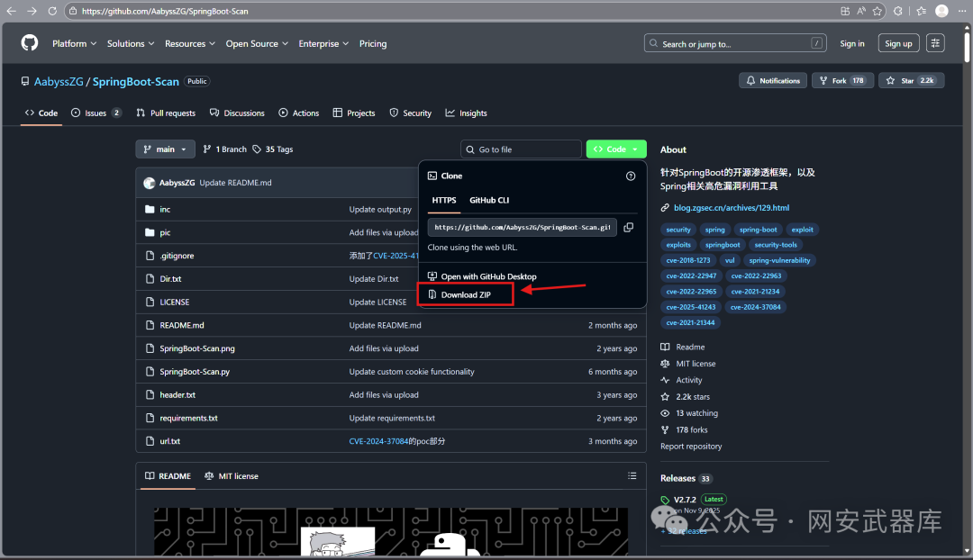Open the Solutions menu dropdown
Screen dimensions: 973x560
(x=130, y=42)
